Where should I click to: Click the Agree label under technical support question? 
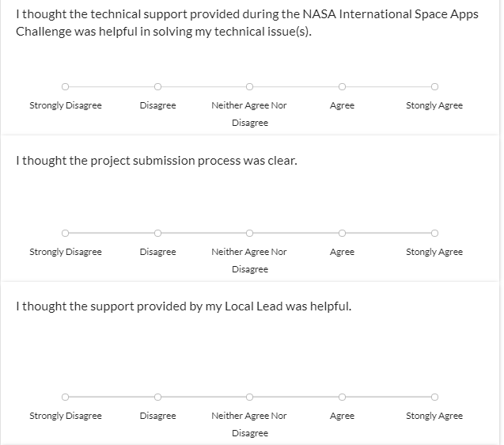[x=342, y=105]
